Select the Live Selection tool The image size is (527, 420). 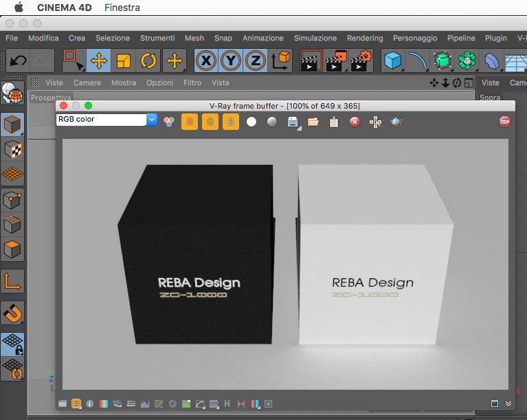pos(74,60)
